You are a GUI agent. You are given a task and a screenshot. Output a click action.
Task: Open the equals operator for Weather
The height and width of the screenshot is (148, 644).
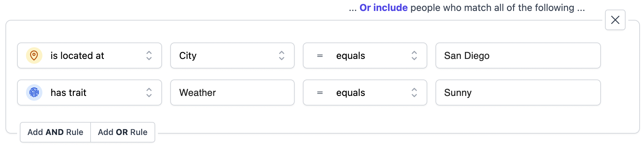pyautogui.click(x=365, y=92)
